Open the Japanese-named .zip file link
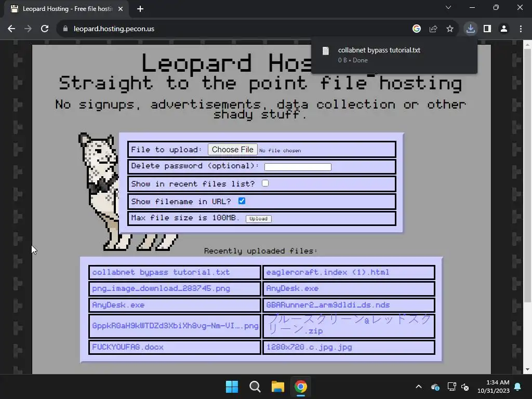Screen dimensions: 532x399 coord(349,325)
